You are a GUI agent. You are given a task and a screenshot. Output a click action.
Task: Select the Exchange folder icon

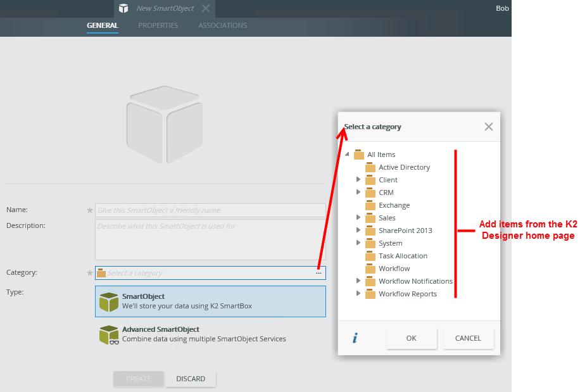coord(370,205)
